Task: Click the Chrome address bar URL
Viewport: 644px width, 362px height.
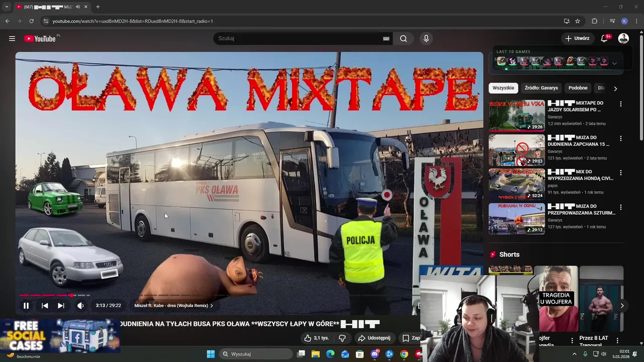Action: [133, 21]
